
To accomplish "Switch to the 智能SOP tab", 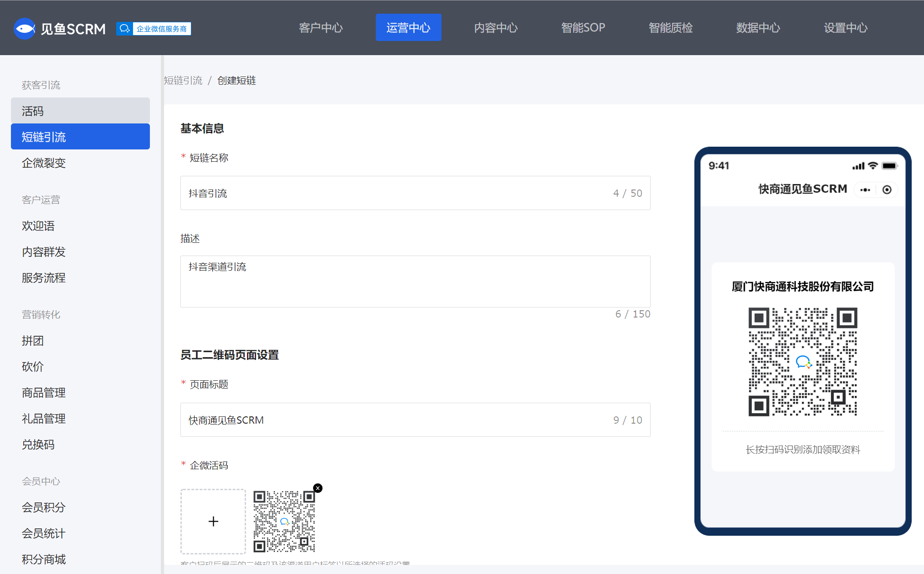I will point(583,28).
